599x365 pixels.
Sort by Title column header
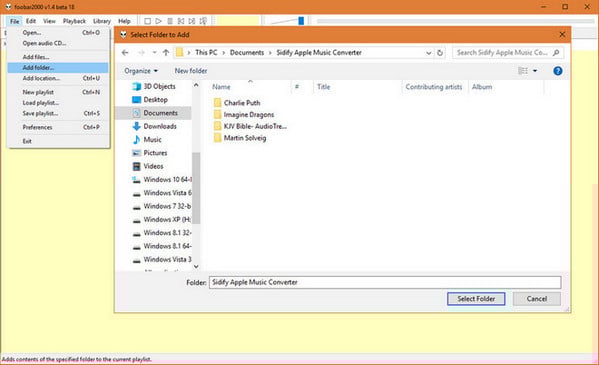(x=323, y=87)
